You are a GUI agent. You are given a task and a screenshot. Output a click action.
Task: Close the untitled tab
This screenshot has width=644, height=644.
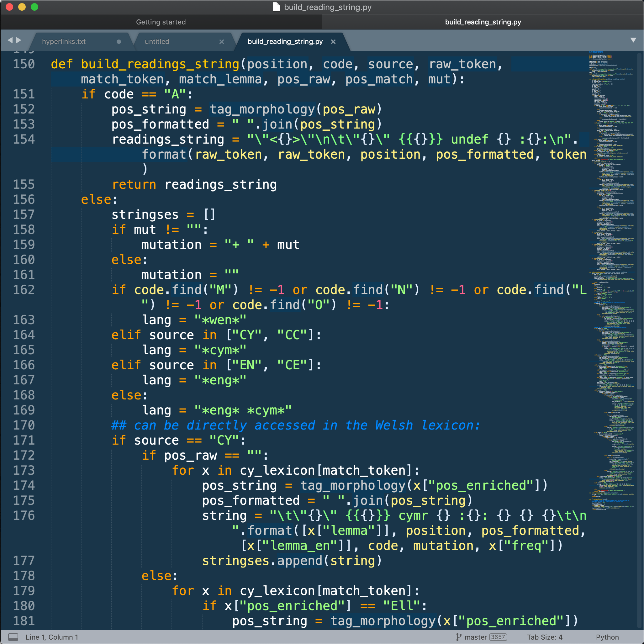tap(221, 42)
